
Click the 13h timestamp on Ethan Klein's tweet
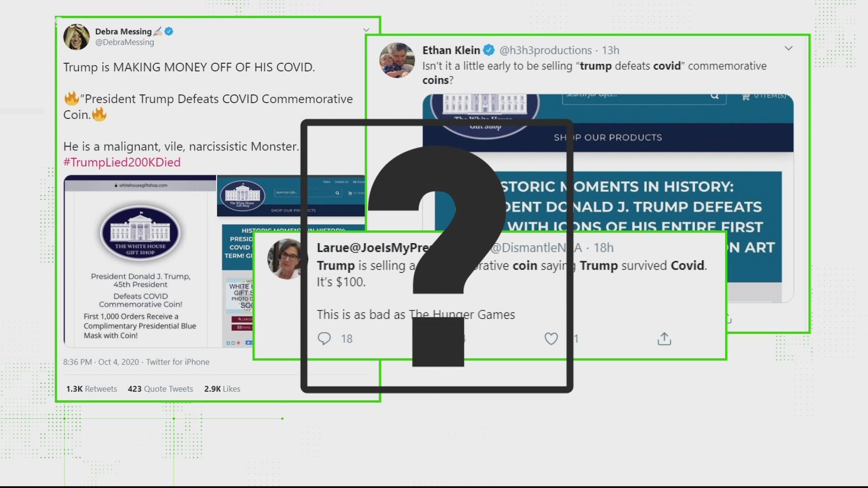point(610,50)
